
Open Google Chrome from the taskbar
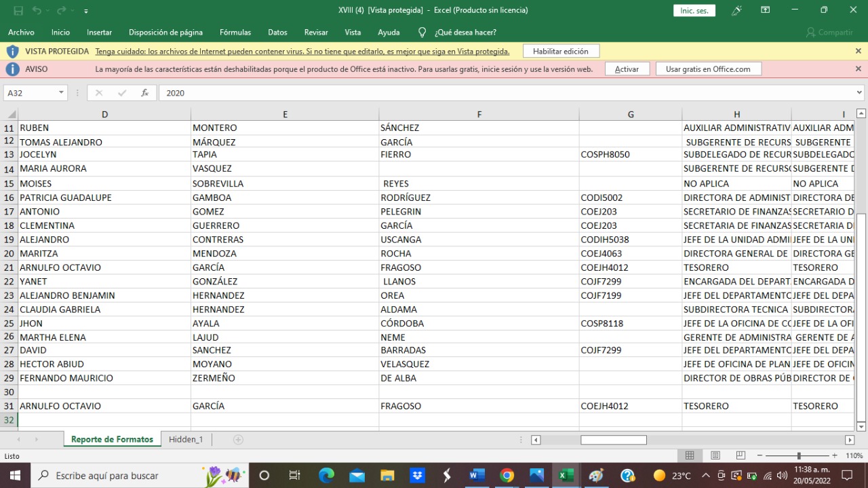point(507,475)
